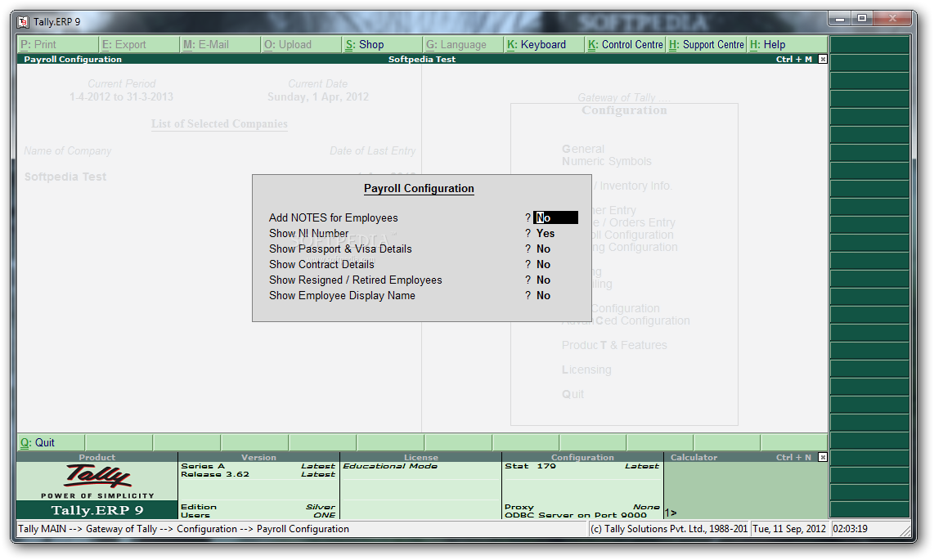Click Softpedia Test in company list

[65, 177]
